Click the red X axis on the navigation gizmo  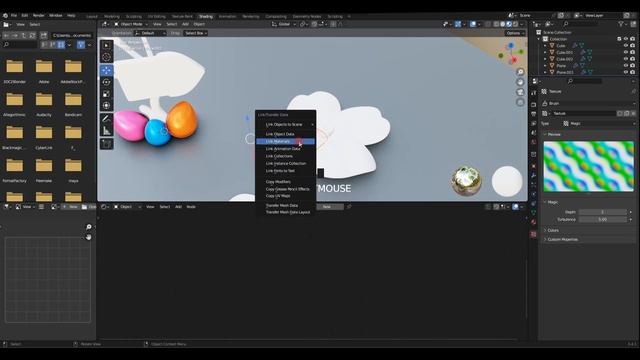pyautogui.click(x=514, y=60)
